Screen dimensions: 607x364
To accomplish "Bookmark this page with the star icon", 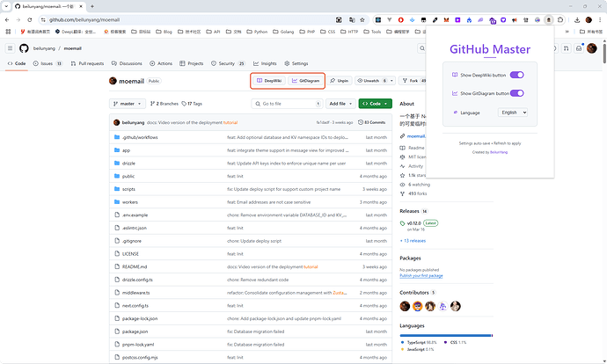I will 362,19.
